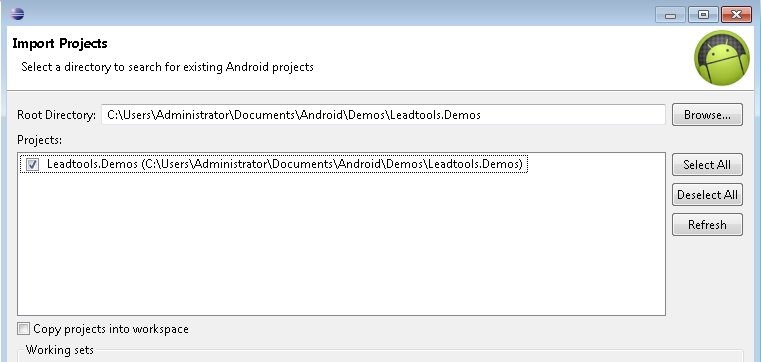The width and height of the screenshot is (761, 362).
Task: Refresh the projects list
Action: coord(707,225)
